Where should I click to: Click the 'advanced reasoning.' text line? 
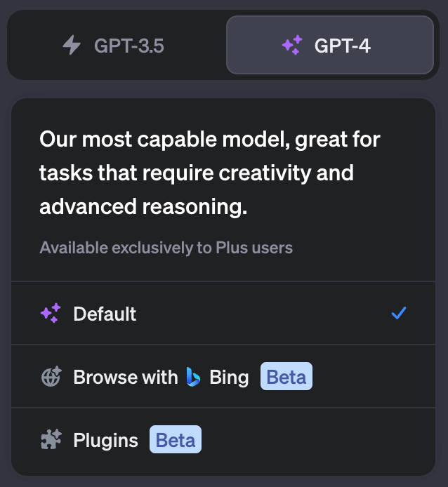pyautogui.click(x=143, y=206)
